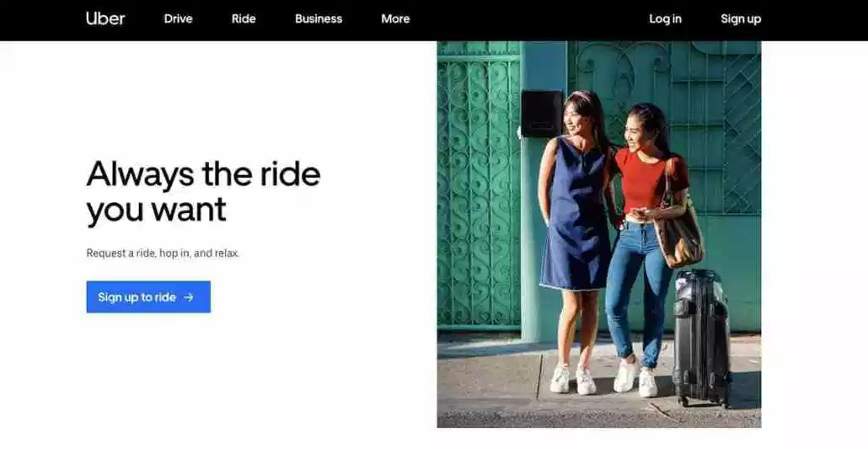This screenshot has height=459, width=868.
Task: Click the arrow icon on the blue button
Action: [189, 297]
